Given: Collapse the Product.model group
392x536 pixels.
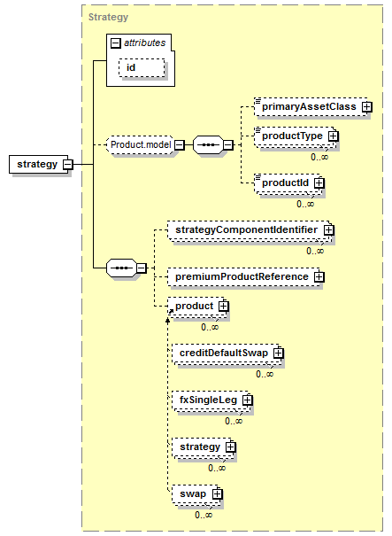Looking at the screenshot, I should (180, 145).
